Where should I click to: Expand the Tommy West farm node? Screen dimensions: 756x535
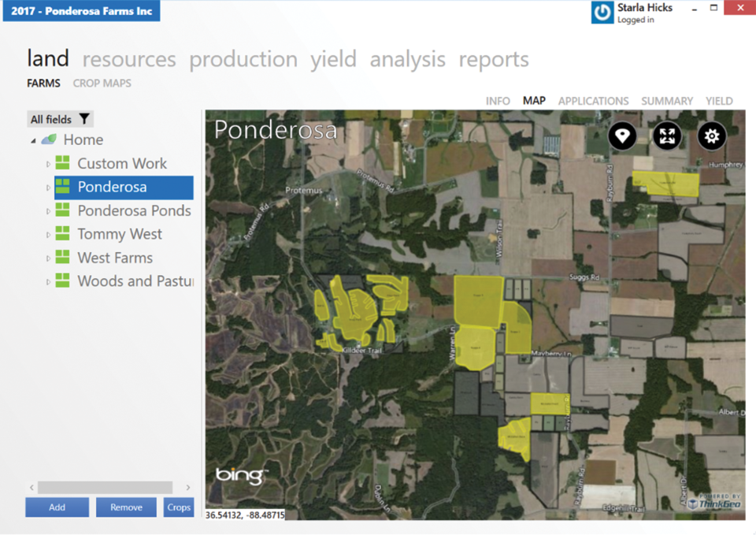50,234
